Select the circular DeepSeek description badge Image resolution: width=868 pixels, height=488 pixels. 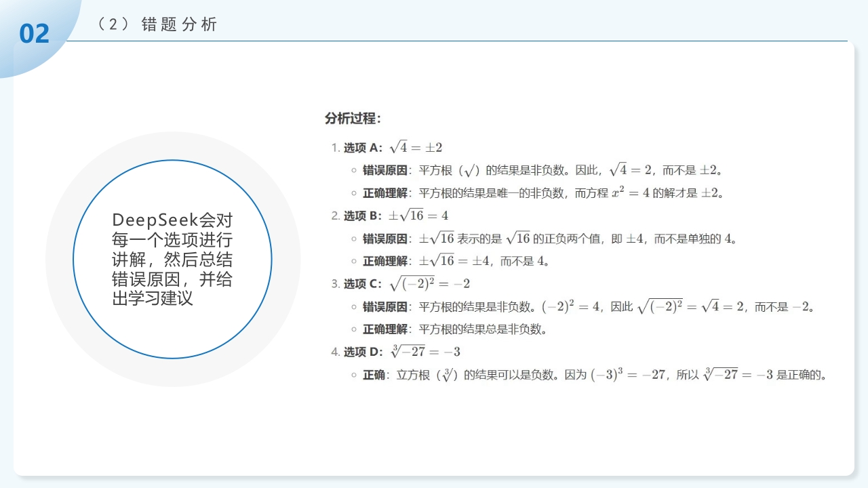click(x=172, y=259)
